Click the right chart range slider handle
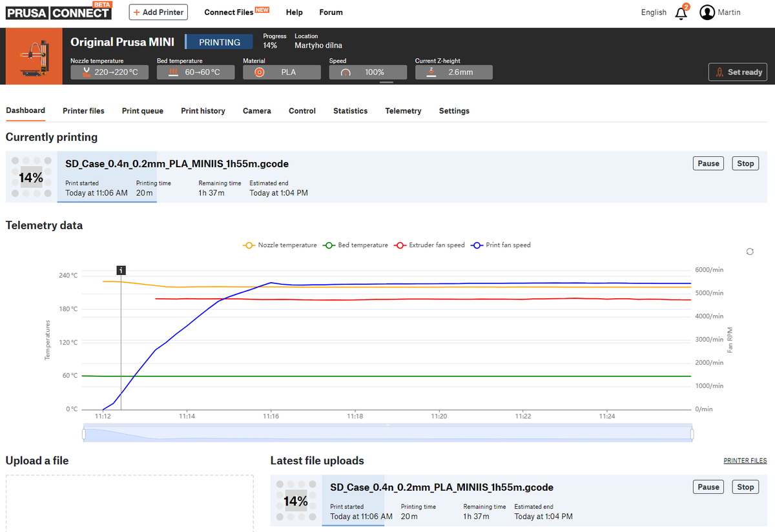 click(692, 435)
